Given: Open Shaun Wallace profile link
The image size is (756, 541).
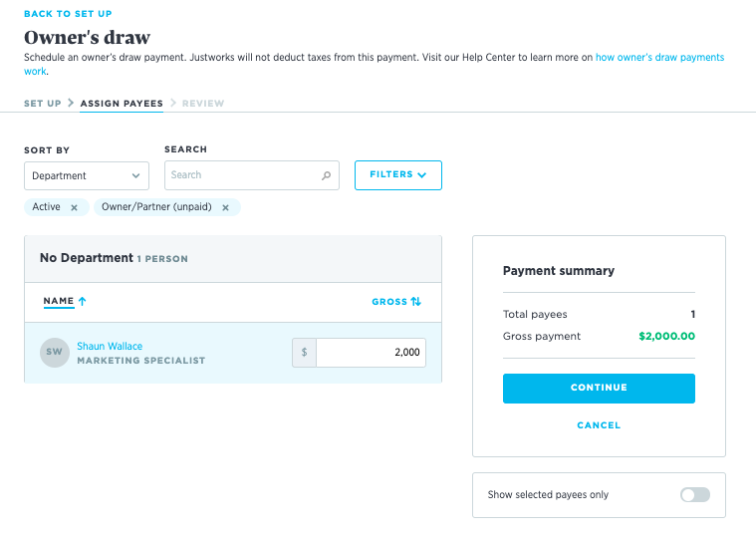Looking at the screenshot, I should [x=110, y=346].
